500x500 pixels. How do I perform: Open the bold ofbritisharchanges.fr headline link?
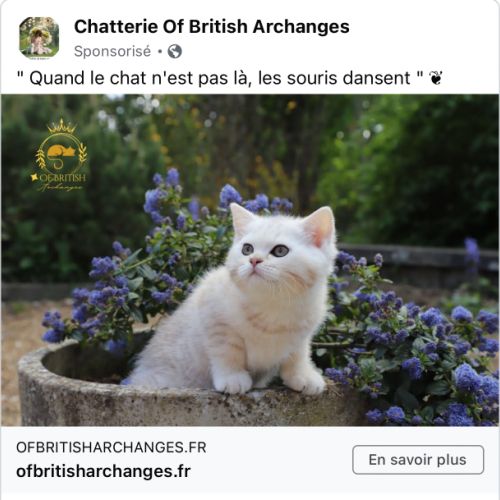click(103, 471)
